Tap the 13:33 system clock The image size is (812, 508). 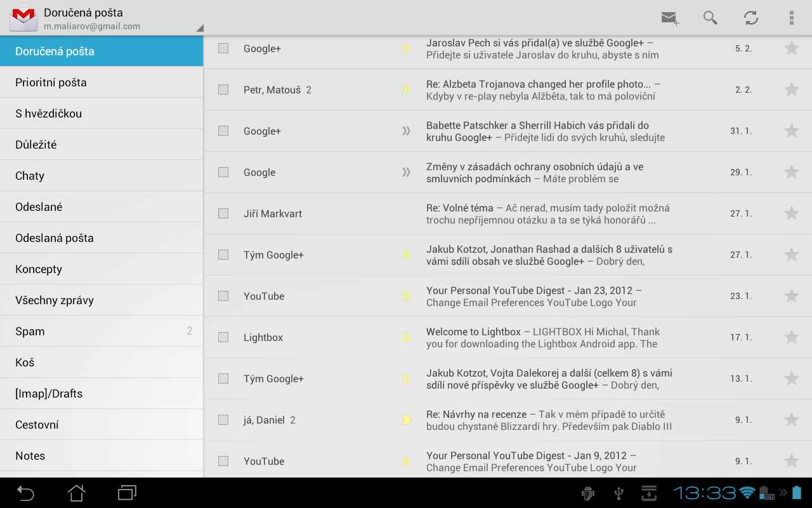click(704, 493)
